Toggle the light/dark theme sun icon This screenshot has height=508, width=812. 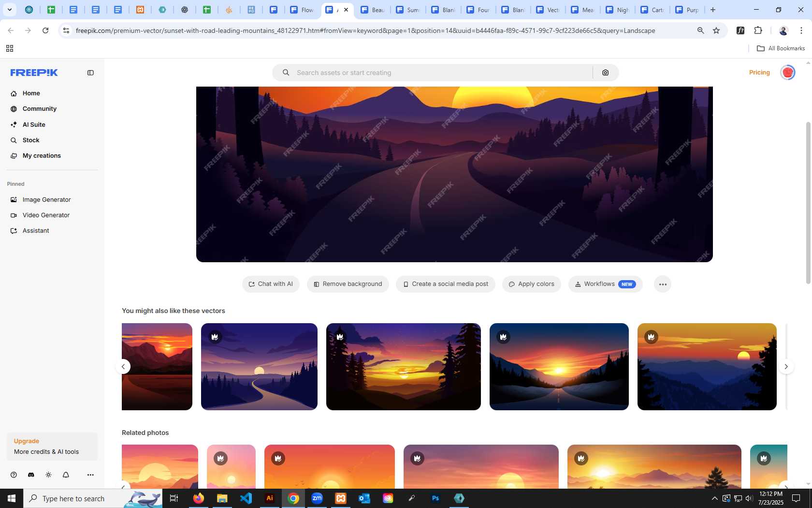48,475
